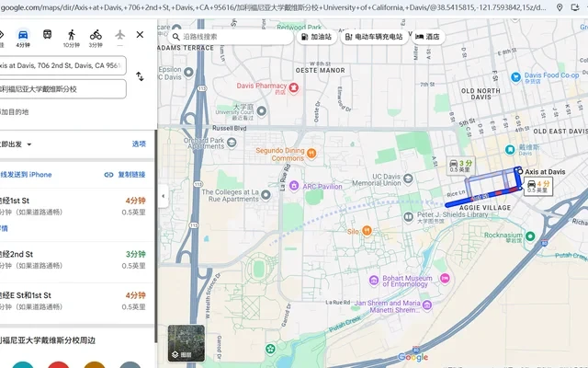Open the depart time dropdown arrow
588x368 pixels.
pos(29,144)
